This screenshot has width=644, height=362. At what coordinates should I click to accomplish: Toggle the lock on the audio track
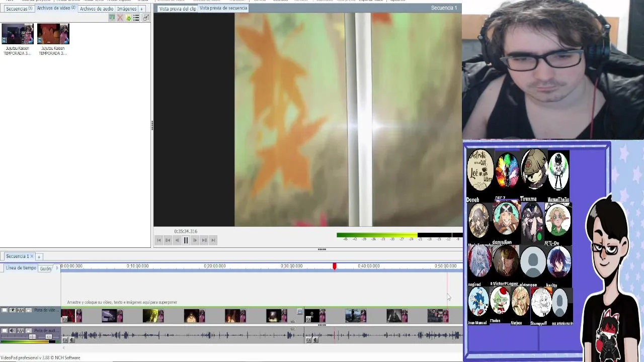coord(29,330)
